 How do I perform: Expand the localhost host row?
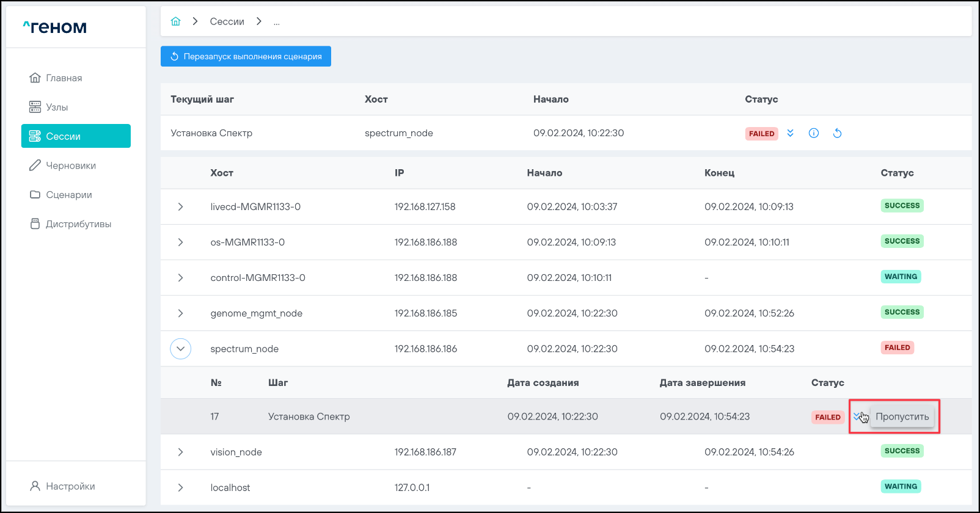(180, 487)
